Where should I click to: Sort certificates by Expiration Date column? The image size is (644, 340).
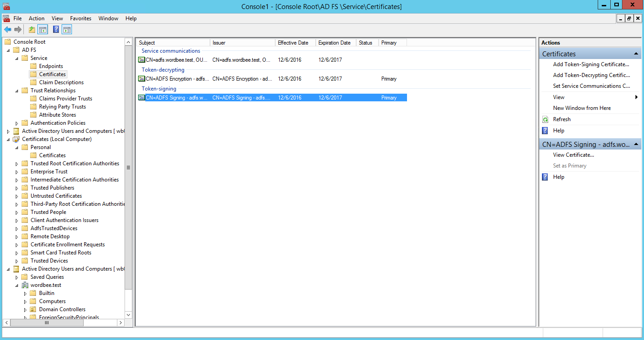[x=335, y=42]
